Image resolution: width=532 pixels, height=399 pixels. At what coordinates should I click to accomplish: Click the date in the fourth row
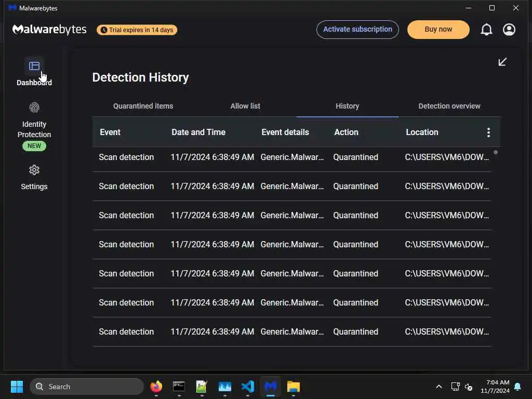pyautogui.click(x=212, y=245)
